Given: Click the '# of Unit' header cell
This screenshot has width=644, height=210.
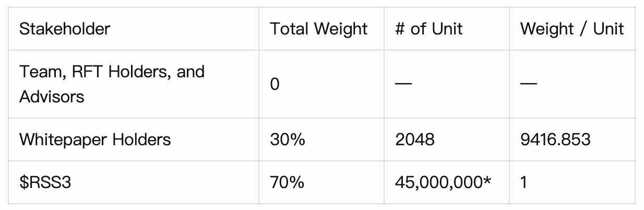Looking at the screenshot, I should (x=428, y=29).
